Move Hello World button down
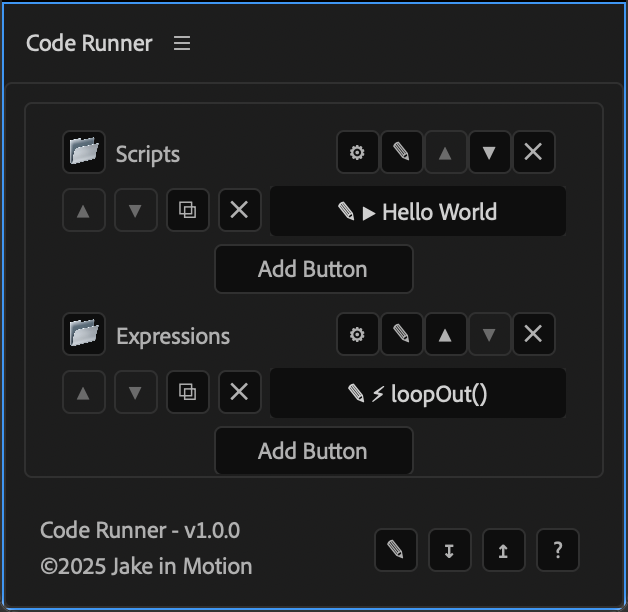628x612 pixels. 135,210
